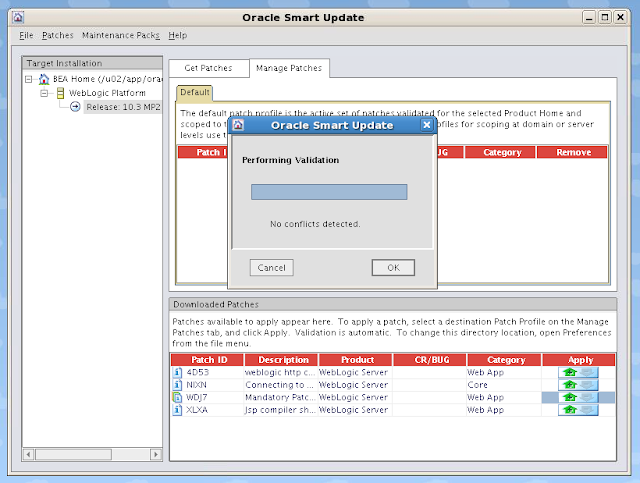Apply patch XLXA with its green arrow
This screenshot has width=640, height=483.
coord(570,410)
